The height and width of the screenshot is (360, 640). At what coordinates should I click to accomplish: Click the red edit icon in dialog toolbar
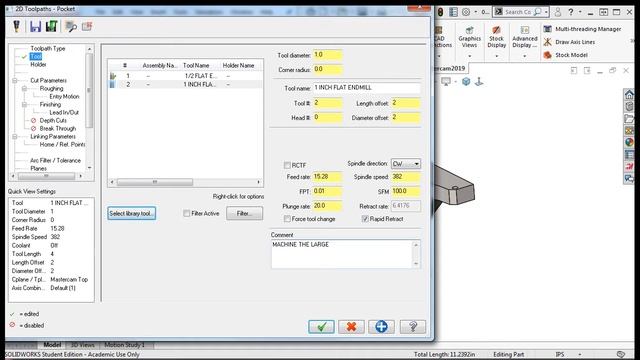click(87, 27)
